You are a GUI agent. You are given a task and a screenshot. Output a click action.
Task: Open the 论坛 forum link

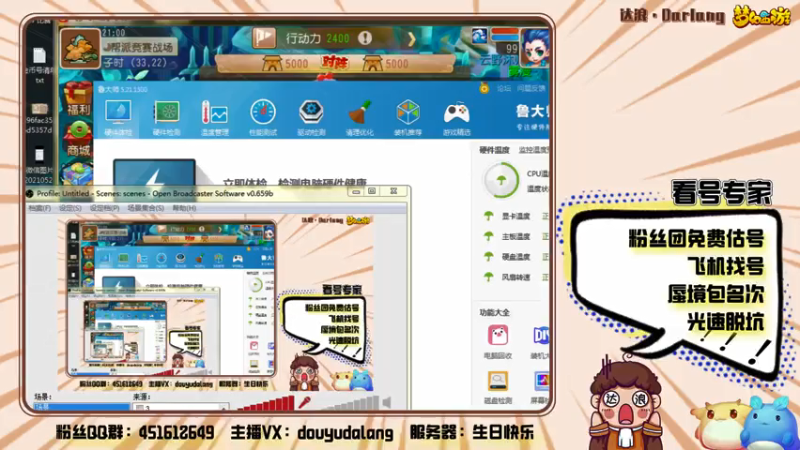[x=504, y=89]
